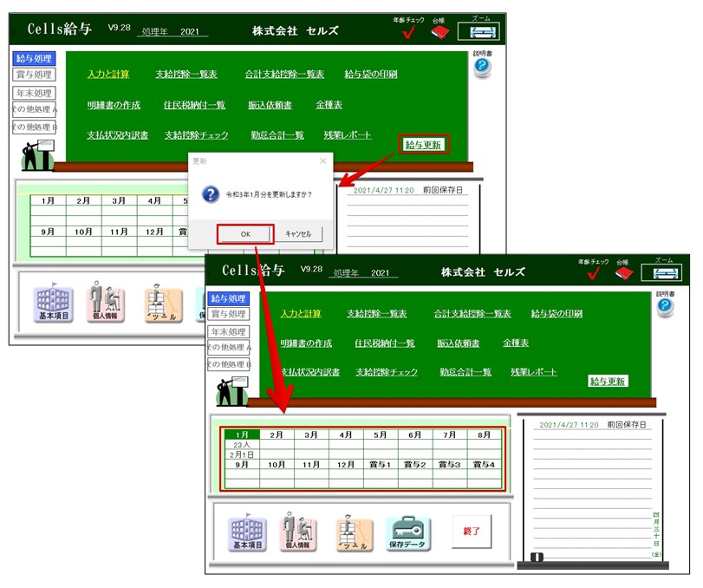703x588 pixels.
Task: Open 支給控除チェック link in back window
Action: (x=197, y=135)
